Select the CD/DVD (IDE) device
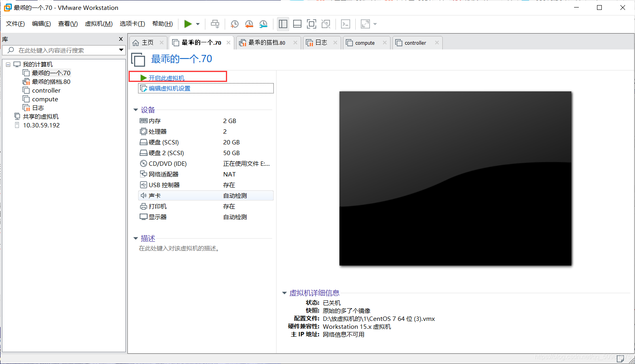635x364 pixels. click(x=206, y=164)
